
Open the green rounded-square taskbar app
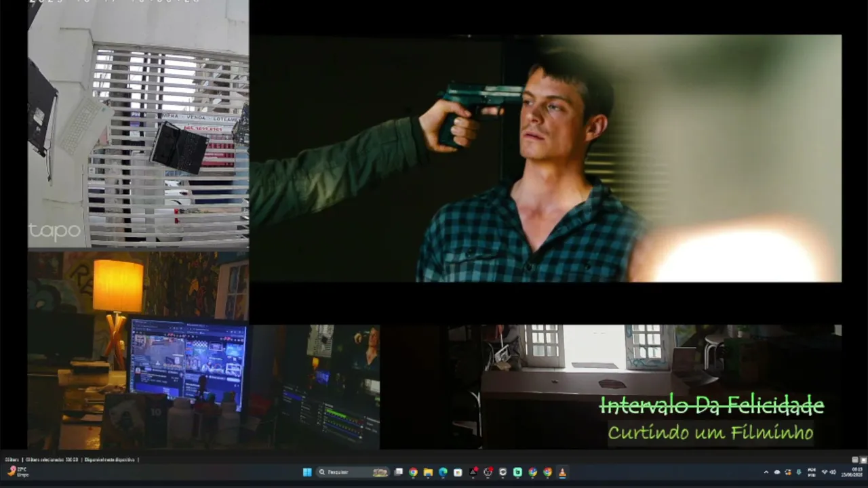(x=517, y=472)
